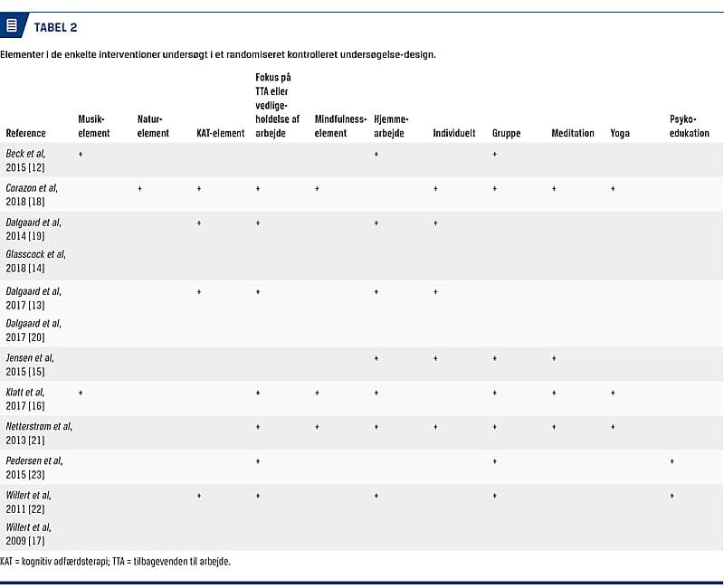Click the Yoga plus in Corazon et al row
The width and height of the screenshot is (724, 588).
pyautogui.click(x=614, y=189)
